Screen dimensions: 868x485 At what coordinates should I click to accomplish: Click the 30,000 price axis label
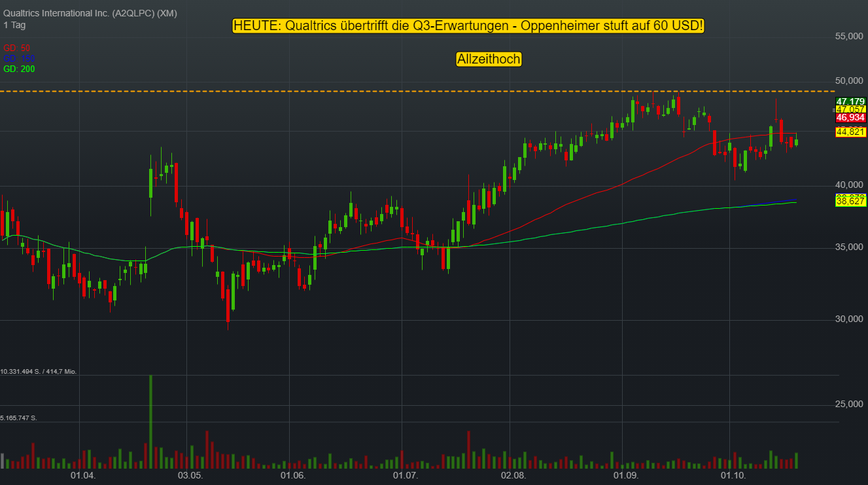[x=849, y=319]
